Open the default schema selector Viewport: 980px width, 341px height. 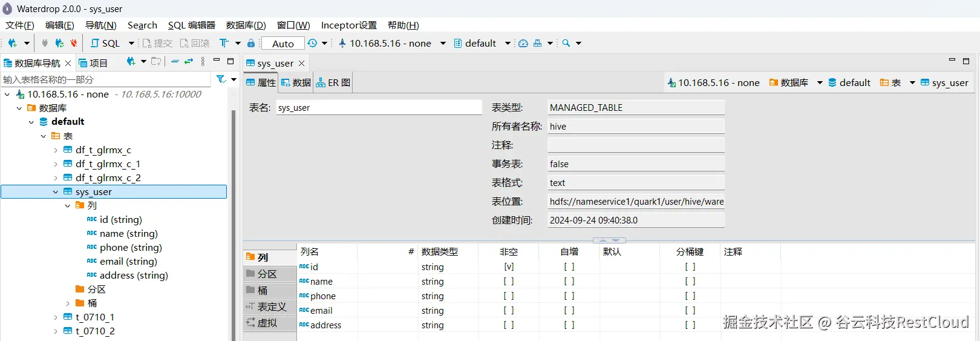(x=482, y=43)
